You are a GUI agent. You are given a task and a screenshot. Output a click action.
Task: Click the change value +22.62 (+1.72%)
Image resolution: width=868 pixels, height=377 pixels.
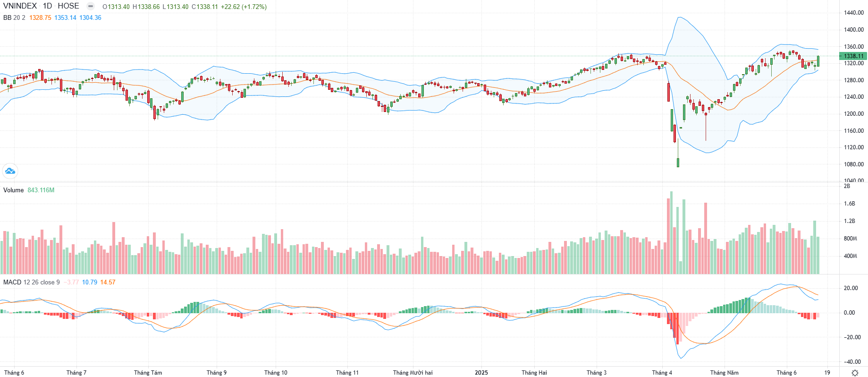coord(244,7)
